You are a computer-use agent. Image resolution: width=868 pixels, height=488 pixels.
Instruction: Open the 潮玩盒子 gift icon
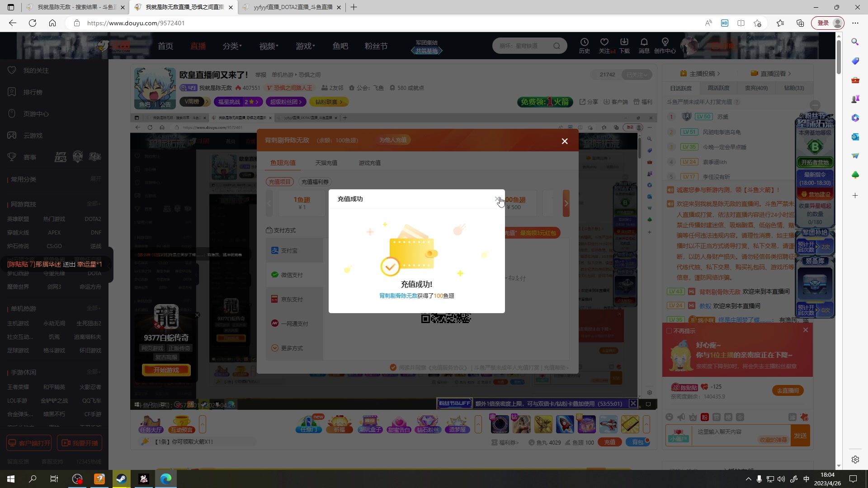pyautogui.click(x=370, y=424)
